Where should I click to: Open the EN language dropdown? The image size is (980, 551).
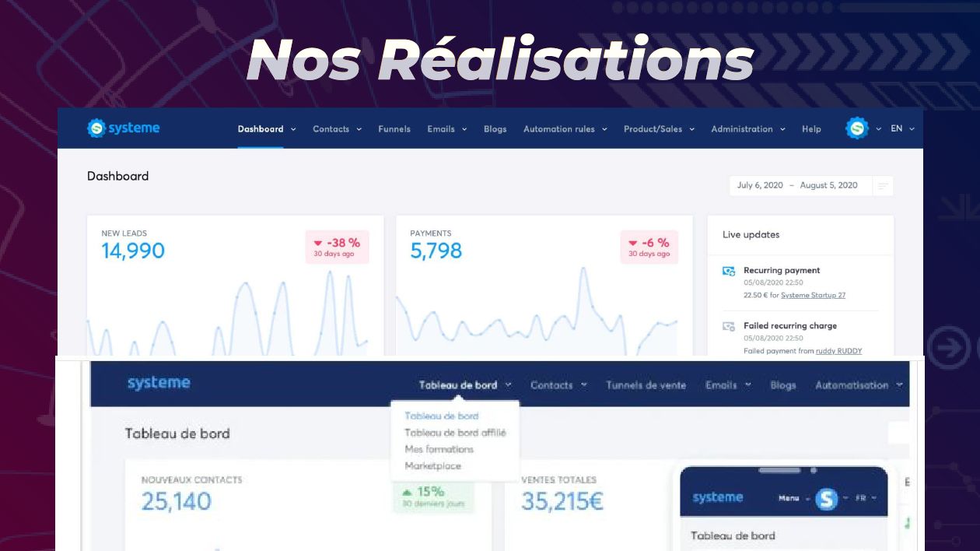[x=902, y=128]
